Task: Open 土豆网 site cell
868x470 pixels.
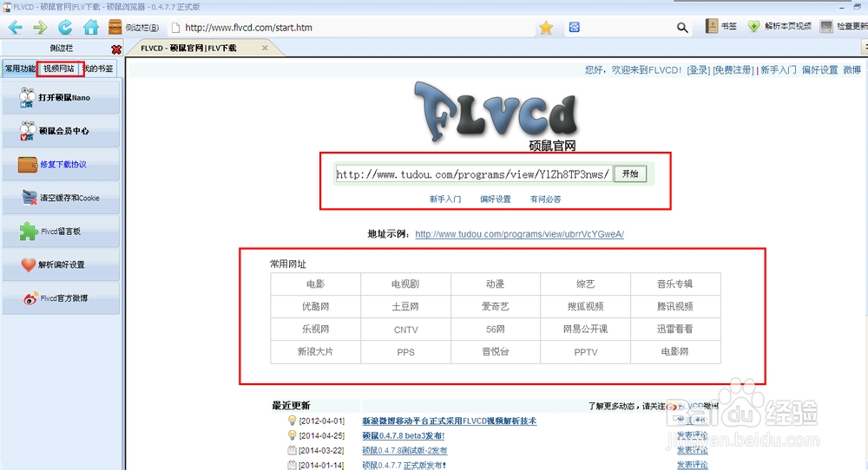Action: pyautogui.click(x=405, y=306)
